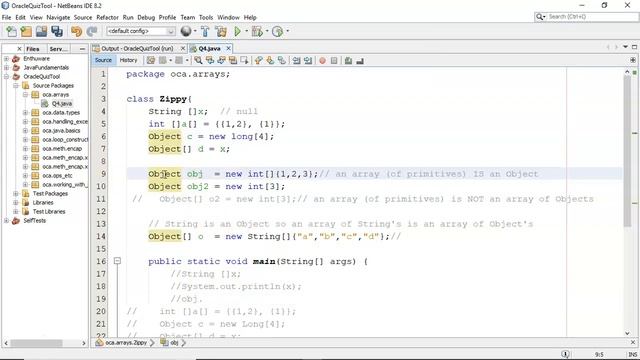Screen dimensions: 640x360
Task: Click the Debug Project toolbar icon
Action: (x=257, y=31)
